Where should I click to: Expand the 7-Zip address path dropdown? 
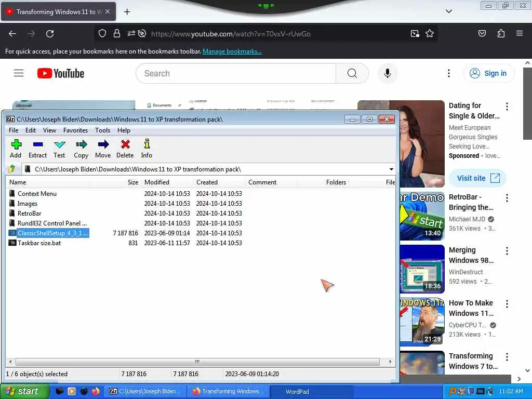coord(391,169)
